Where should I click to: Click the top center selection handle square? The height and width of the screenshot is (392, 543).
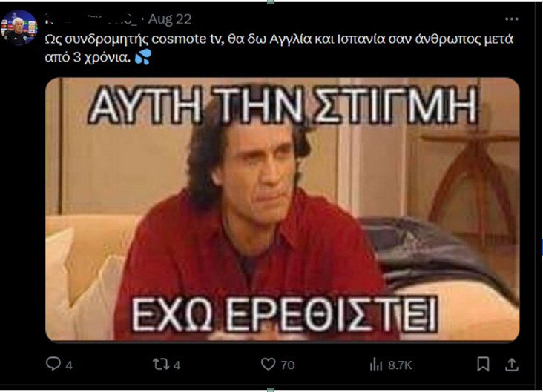click(x=271, y=1)
